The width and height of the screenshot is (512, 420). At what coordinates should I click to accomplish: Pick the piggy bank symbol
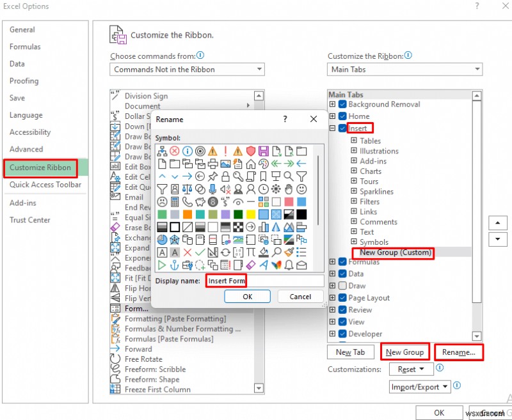point(200,201)
